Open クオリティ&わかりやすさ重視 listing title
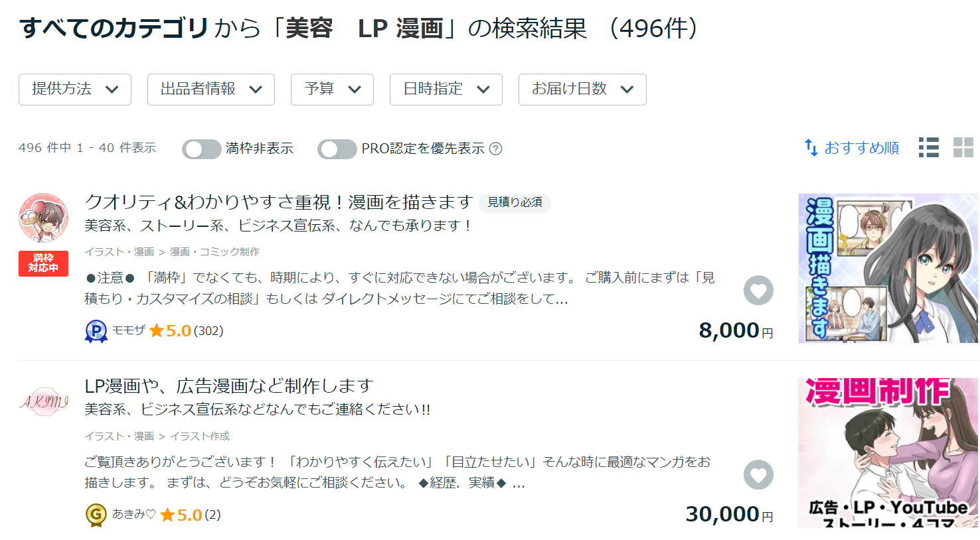This screenshot has width=980, height=540. click(x=279, y=202)
